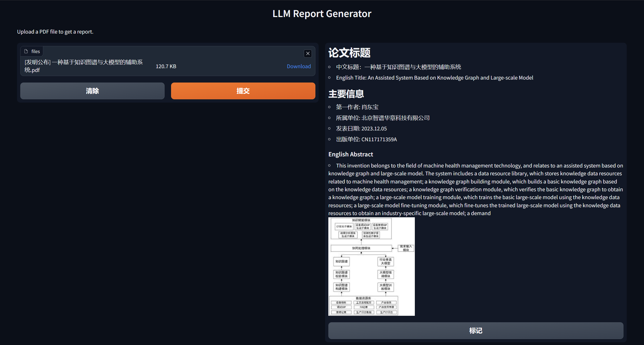Viewport: 644px width, 345px height.
Task: Click the 清除 clear button
Action: [x=92, y=91]
